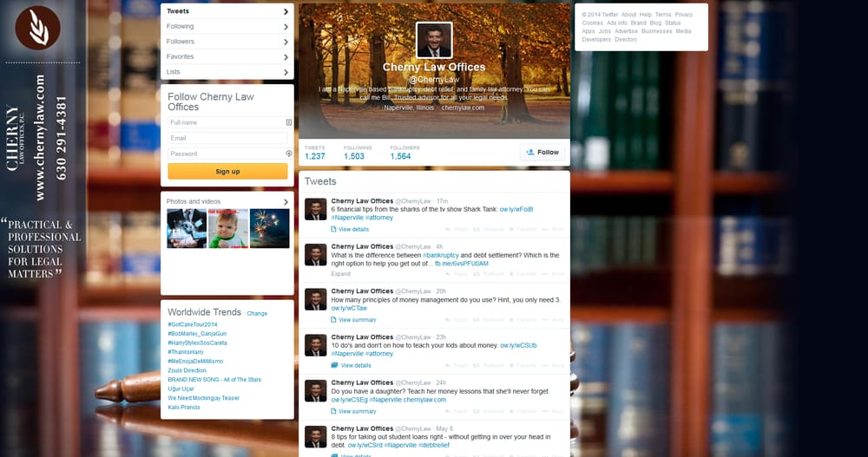Click the avatar on the 23h tweet
This screenshot has width=868, height=457.
click(316, 345)
